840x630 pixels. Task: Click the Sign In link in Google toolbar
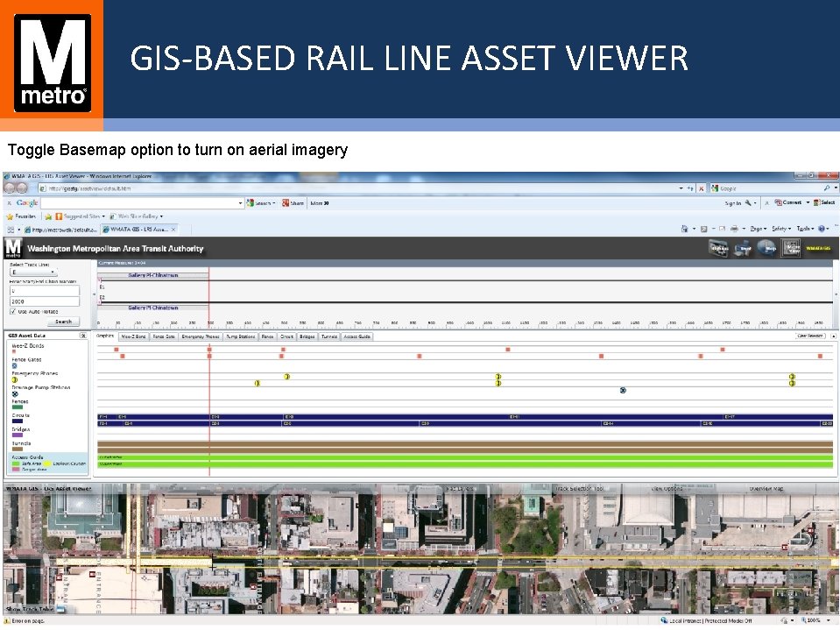click(733, 203)
